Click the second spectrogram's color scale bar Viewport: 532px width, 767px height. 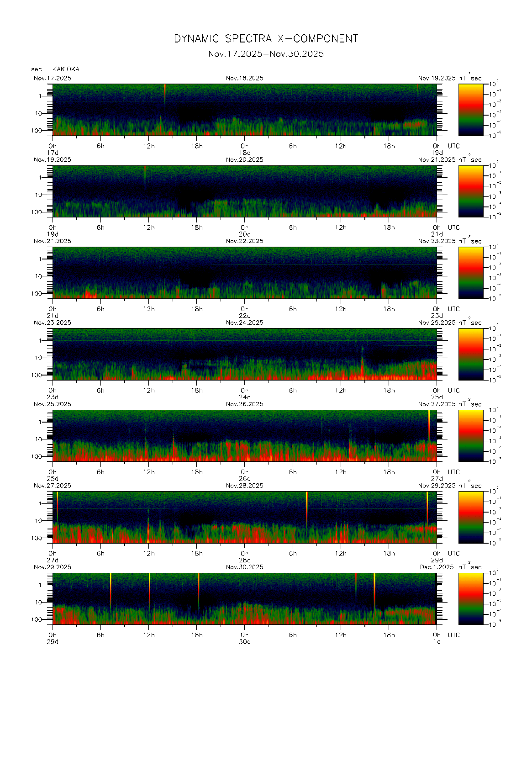point(470,190)
